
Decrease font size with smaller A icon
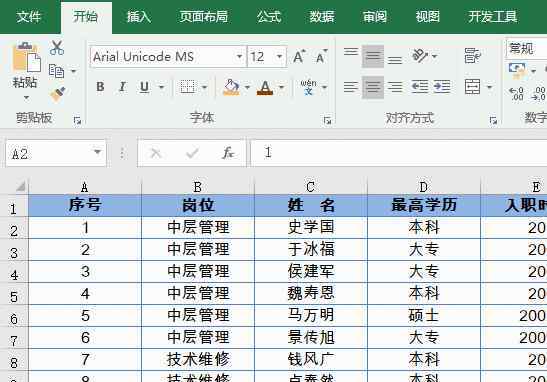[x=321, y=57]
